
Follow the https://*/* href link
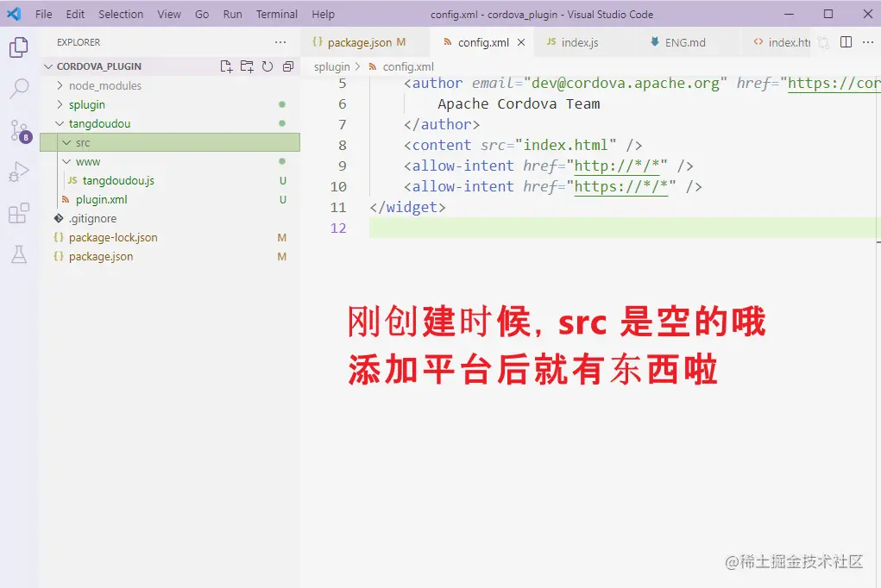tap(621, 186)
